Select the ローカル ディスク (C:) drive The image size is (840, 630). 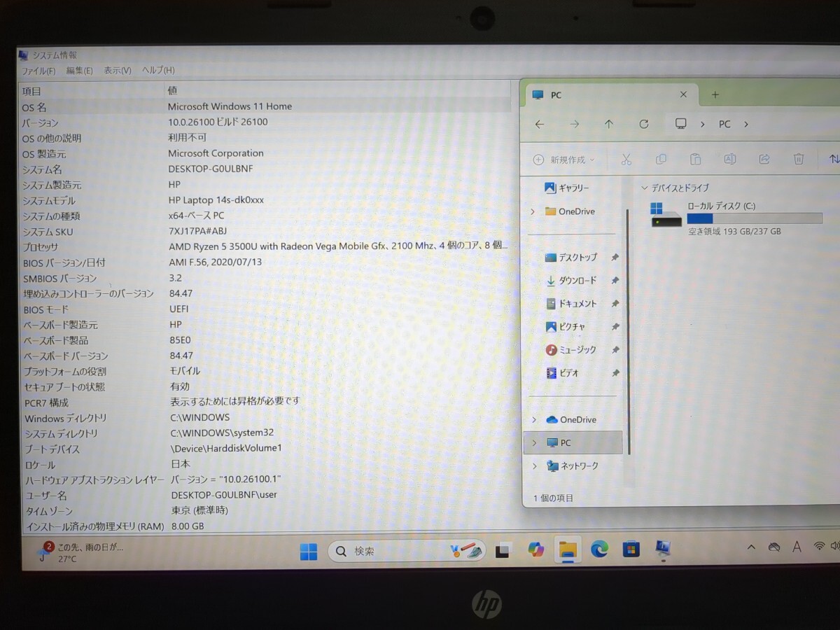tap(736, 218)
